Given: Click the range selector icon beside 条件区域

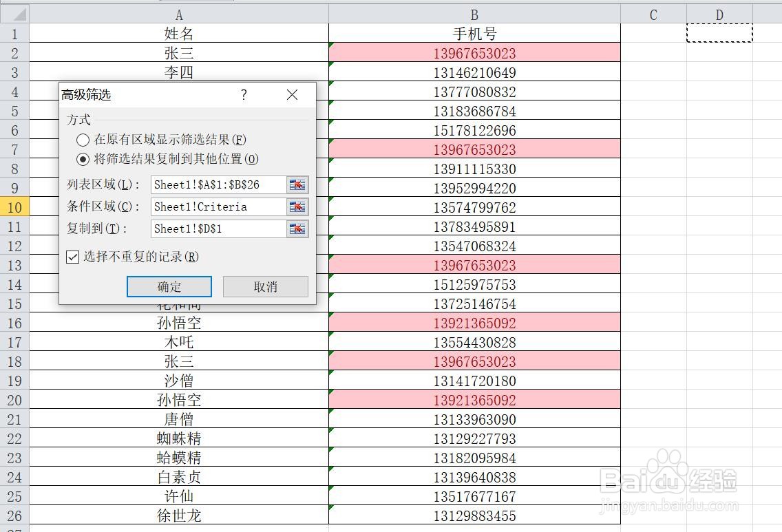Looking at the screenshot, I should tap(297, 206).
